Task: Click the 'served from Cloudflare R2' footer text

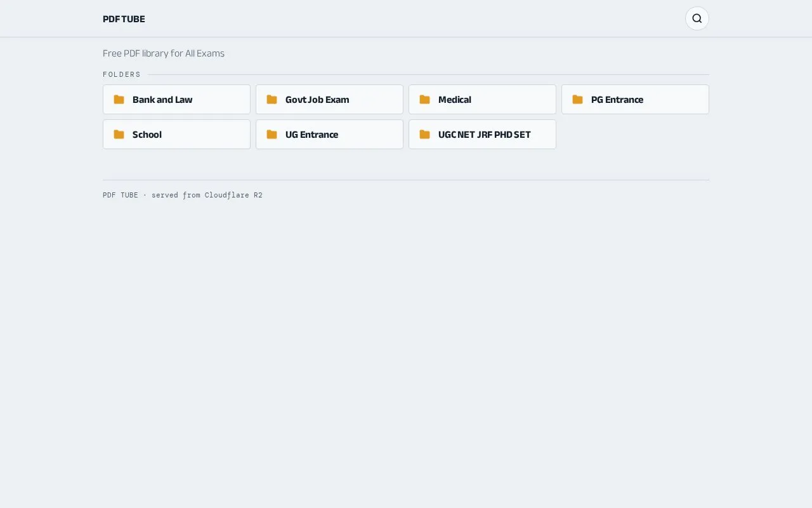Action: tap(207, 195)
